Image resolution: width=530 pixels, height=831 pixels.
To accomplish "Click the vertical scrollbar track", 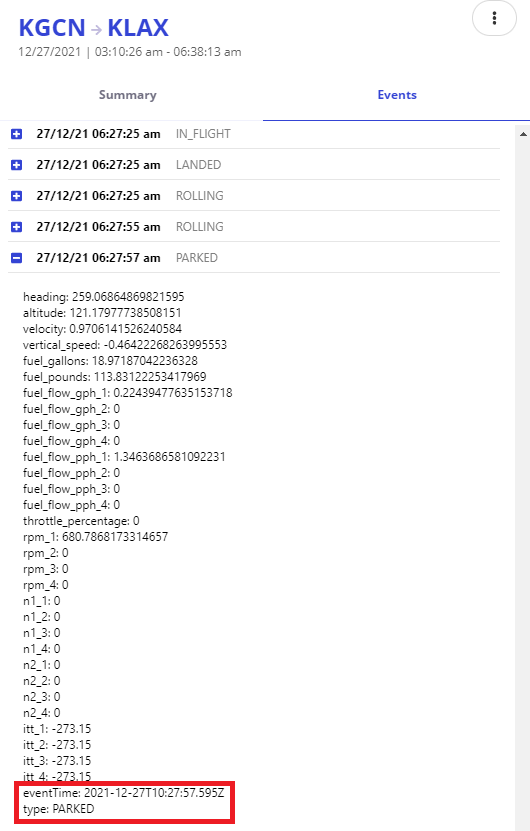I will 523,477.
